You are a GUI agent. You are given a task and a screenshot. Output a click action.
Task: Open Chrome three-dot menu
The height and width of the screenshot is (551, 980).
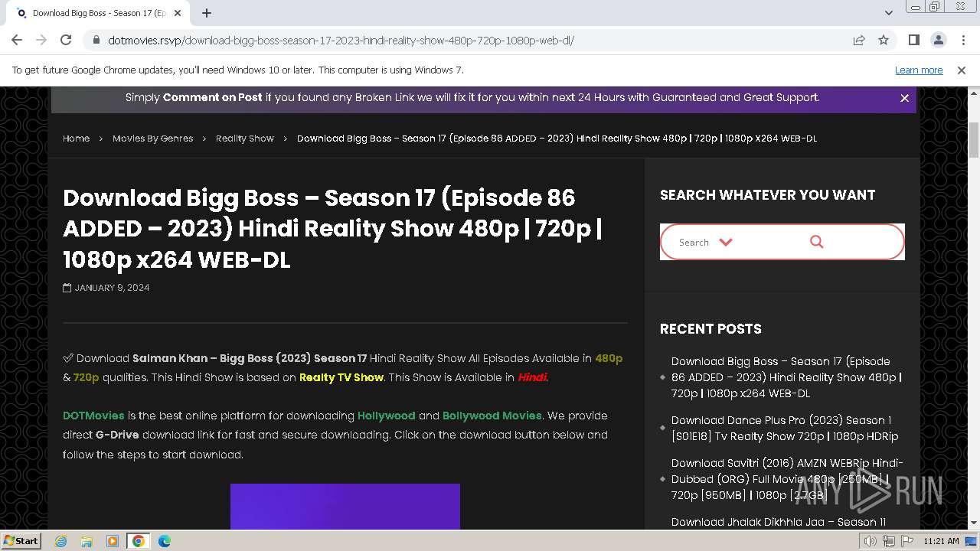(962, 40)
